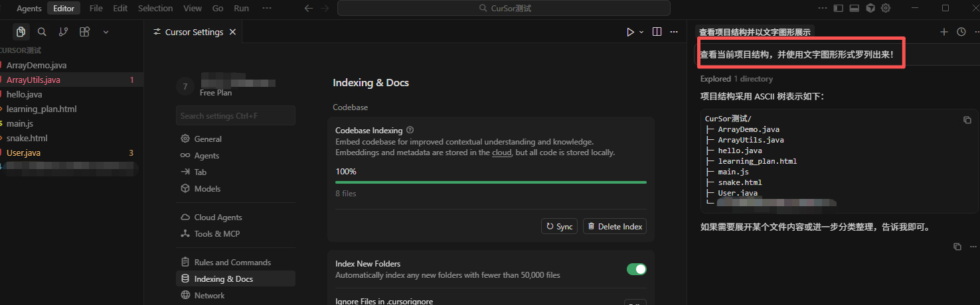Screen dimensions: 980x305
Task: Open chat history clock icon
Action: [x=961, y=32]
